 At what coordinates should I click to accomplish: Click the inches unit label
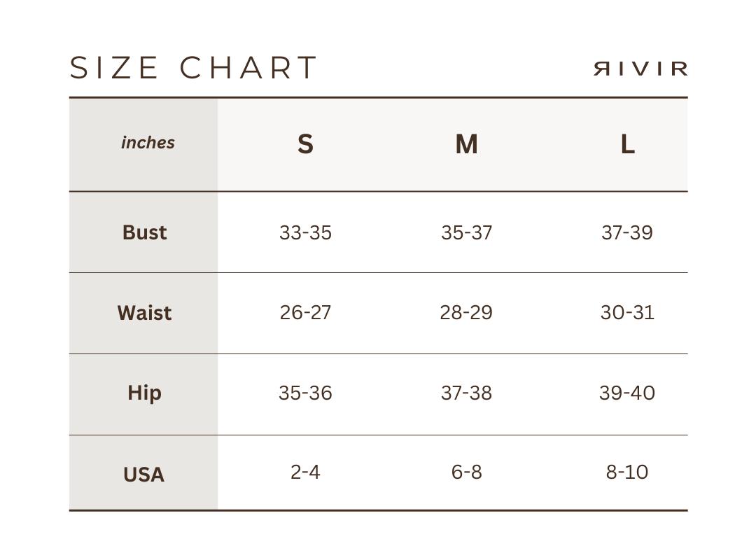coord(148,143)
